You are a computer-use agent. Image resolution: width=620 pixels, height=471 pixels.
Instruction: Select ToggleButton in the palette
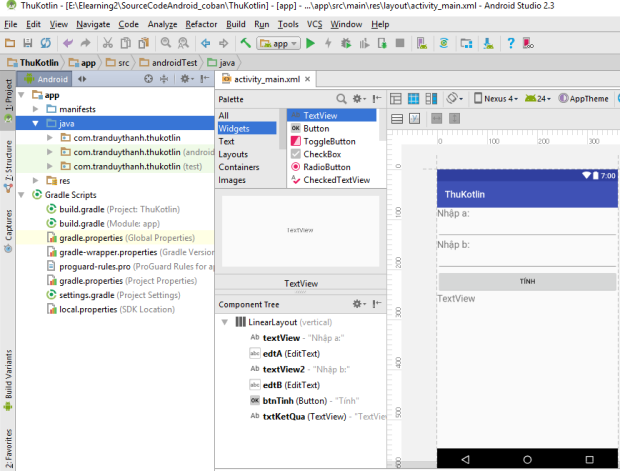point(329,141)
